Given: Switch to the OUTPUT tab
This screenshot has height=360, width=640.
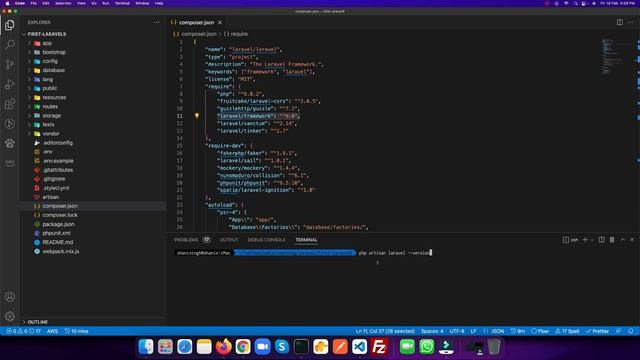Looking at the screenshot, I should pyautogui.click(x=229, y=240).
